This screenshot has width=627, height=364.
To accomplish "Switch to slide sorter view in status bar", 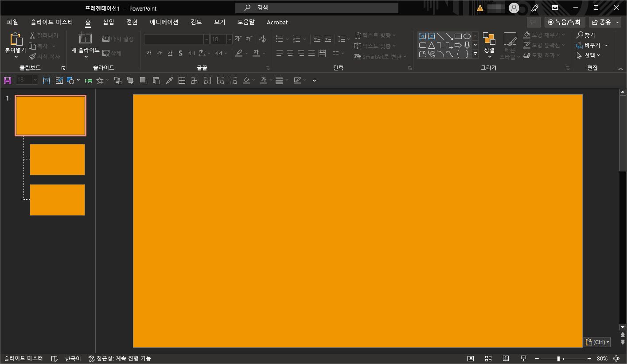I will tap(488, 359).
